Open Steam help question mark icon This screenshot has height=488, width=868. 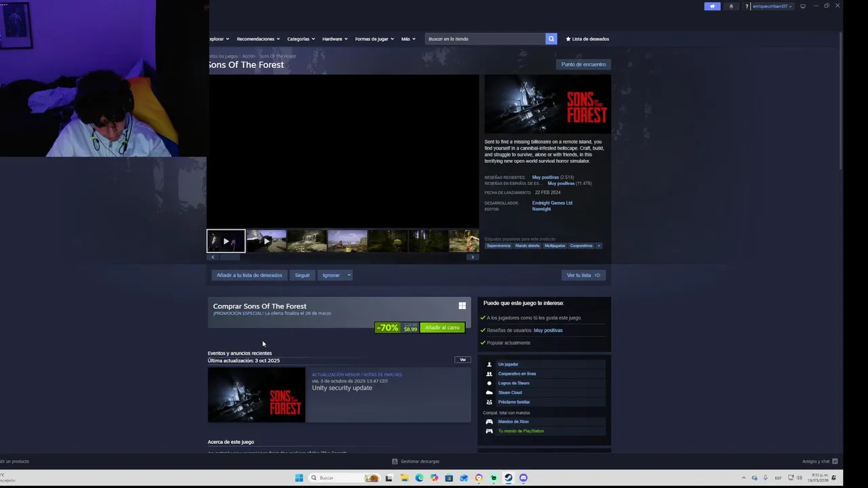(747, 6)
